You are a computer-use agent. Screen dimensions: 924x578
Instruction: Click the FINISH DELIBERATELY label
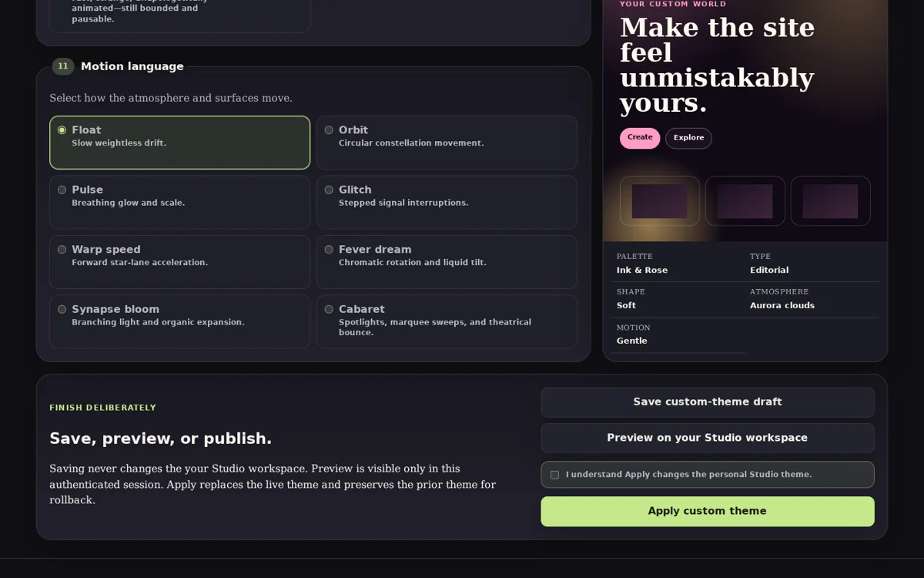tap(103, 408)
